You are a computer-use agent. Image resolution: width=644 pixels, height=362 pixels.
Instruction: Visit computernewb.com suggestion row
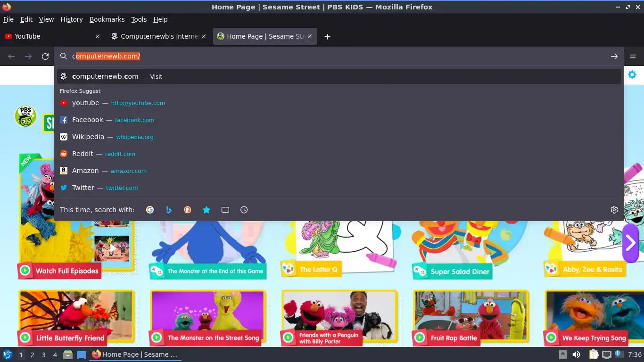click(339, 76)
